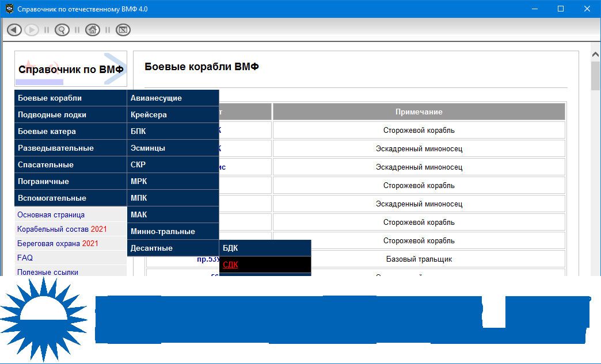Viewport: 601px width, 364px height.
Task: Click the Back navigation arrow button
Action: tap(14, 30)
